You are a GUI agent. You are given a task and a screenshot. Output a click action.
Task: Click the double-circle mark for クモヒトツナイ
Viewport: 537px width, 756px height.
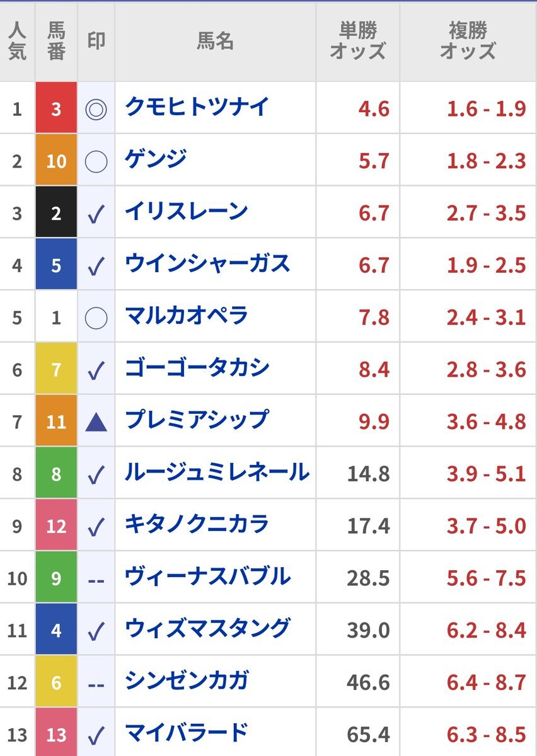point(96,110)
